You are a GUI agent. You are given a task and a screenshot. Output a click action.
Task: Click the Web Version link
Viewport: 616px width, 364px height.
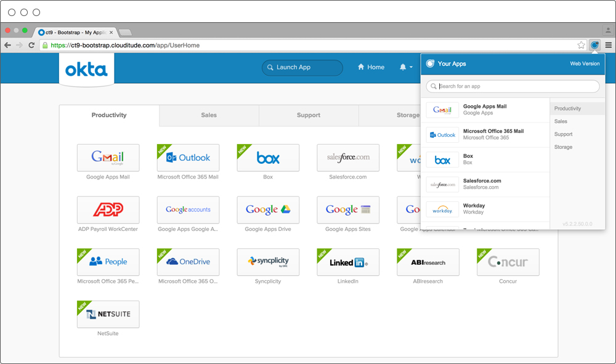point(585,63)
